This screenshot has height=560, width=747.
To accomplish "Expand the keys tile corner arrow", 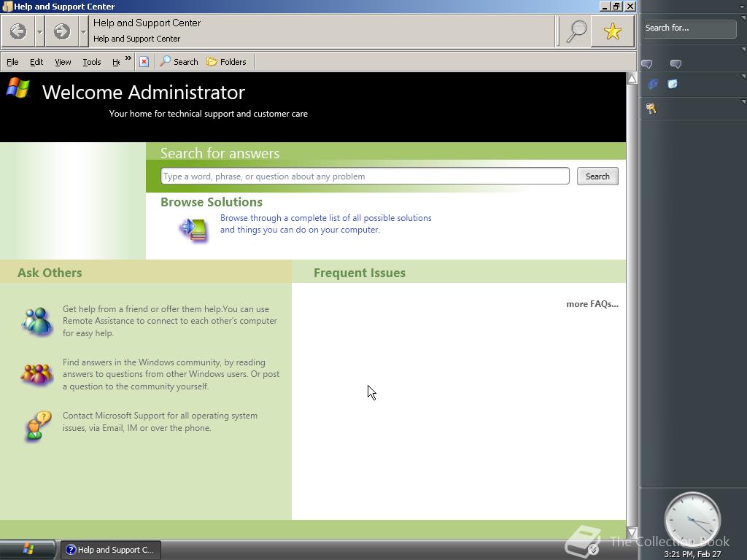I will 743,101.
